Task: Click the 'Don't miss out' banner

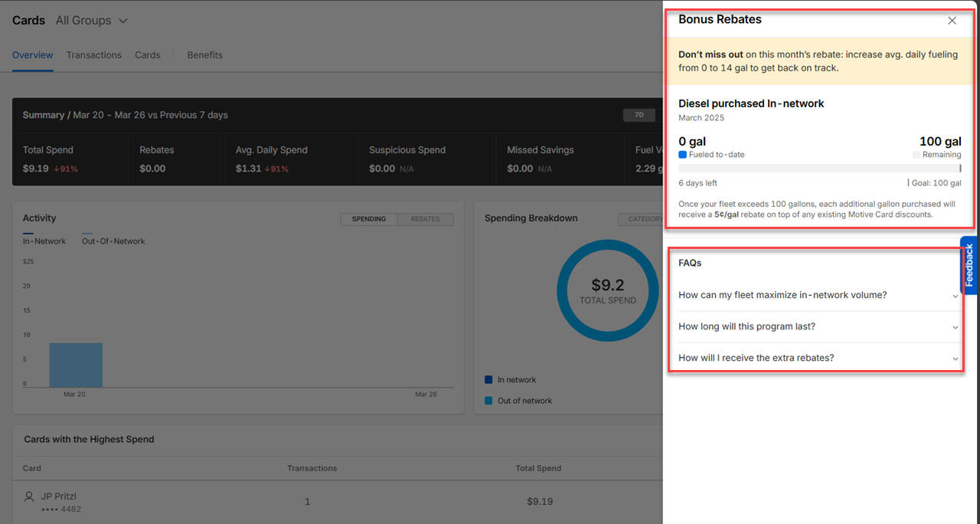Action: 818,61
